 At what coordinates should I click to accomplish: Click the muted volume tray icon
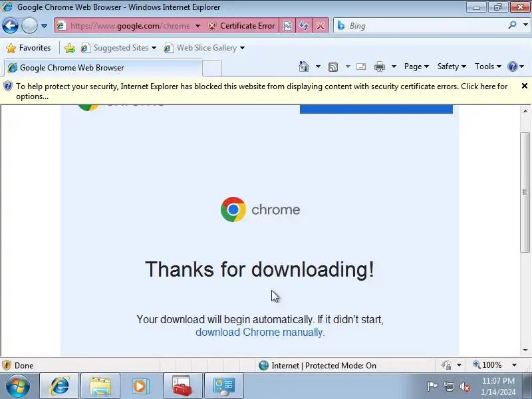464,386
